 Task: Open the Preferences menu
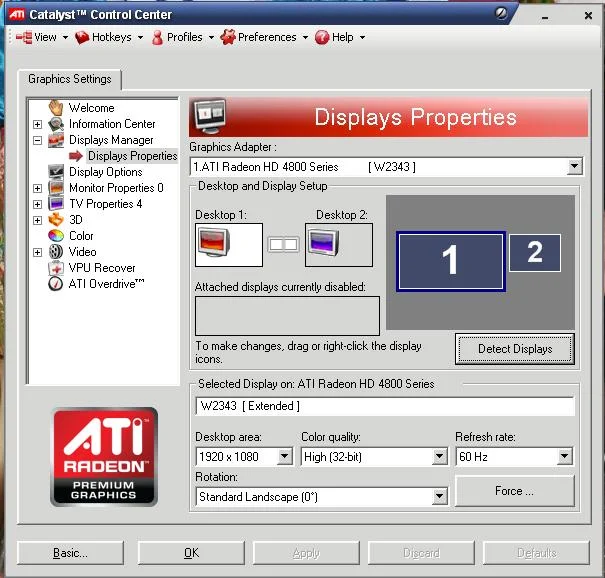click(x=264, y=37)
